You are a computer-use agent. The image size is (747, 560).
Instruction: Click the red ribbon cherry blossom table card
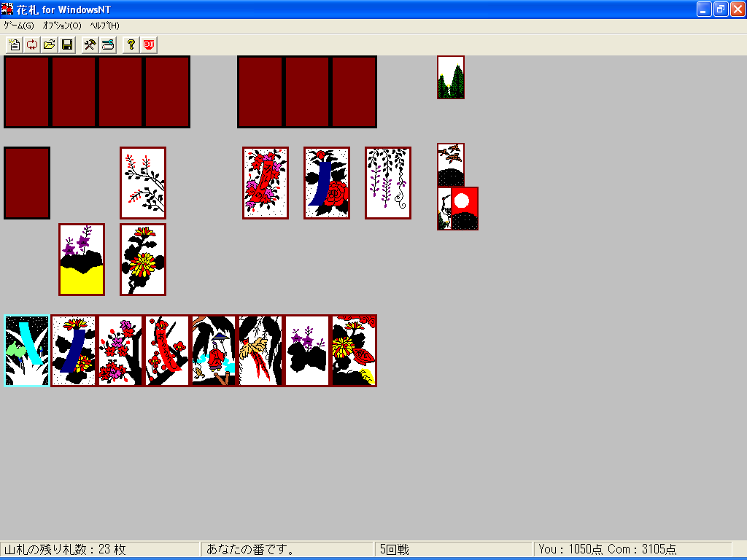click(266, 183)
